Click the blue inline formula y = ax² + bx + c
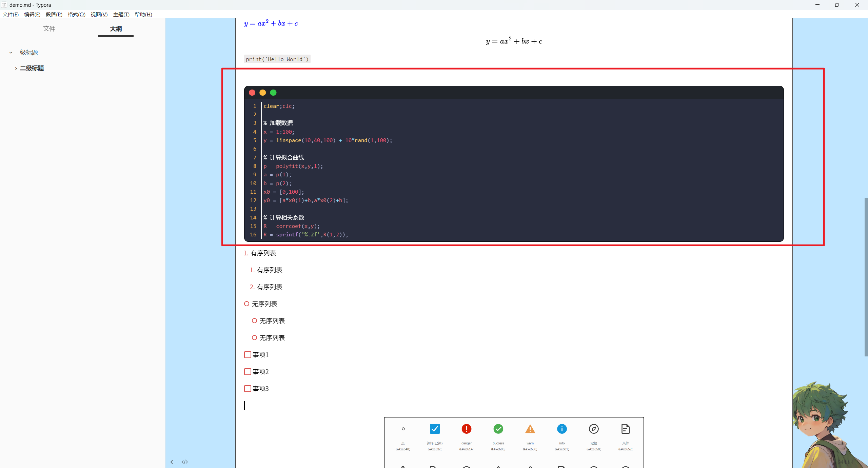The width and height of the screenshot is (868, 468). pyautogui.click(x=271, y=23)
